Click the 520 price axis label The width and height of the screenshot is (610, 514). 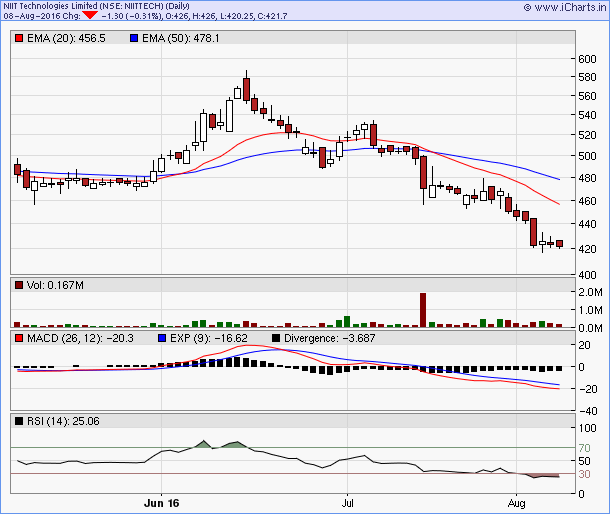pos(587,135)
